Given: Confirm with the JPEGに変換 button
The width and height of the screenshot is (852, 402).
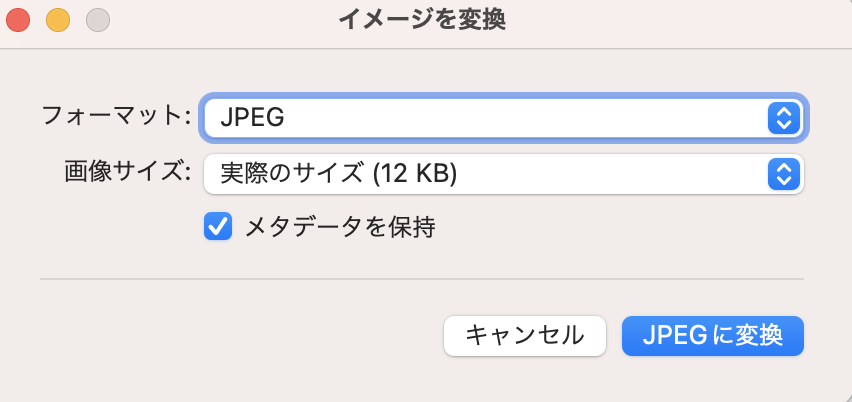Looking at the screenshot, I should (713, 335).
